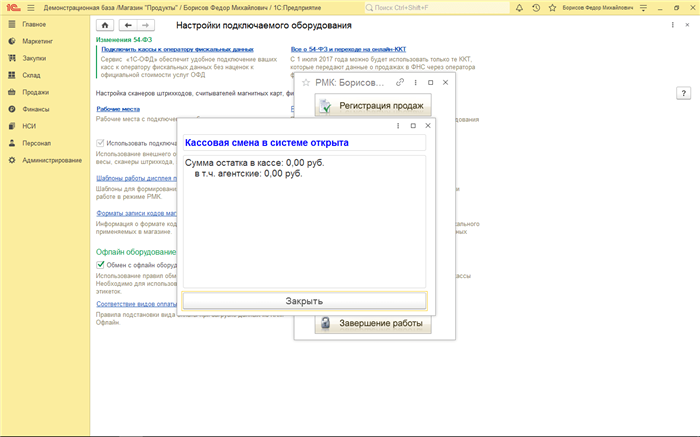Navigate forward with right arrow button

pyautogui.click(x=145, y=25)
